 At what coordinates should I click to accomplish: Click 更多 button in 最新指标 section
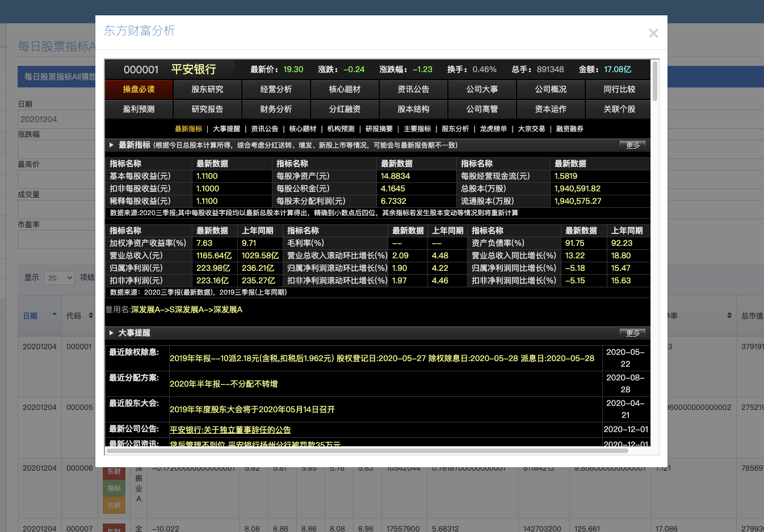click(632, 145)
